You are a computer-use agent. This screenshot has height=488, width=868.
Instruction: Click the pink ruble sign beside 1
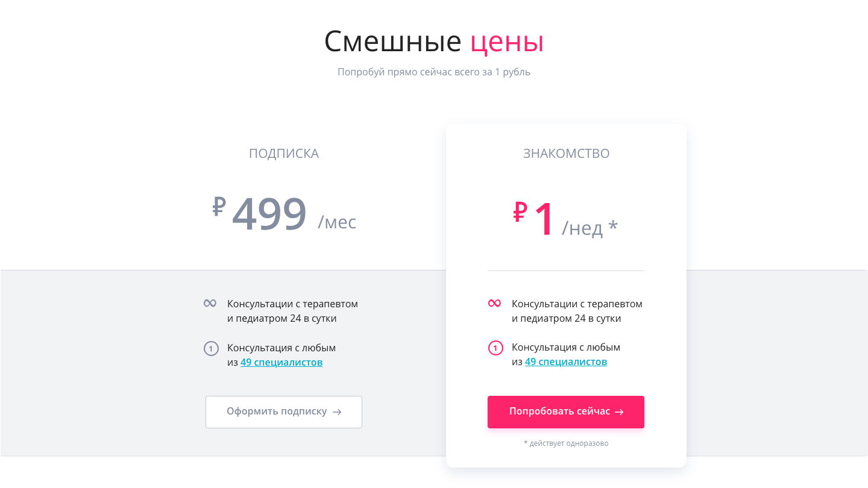click(520, 212)
